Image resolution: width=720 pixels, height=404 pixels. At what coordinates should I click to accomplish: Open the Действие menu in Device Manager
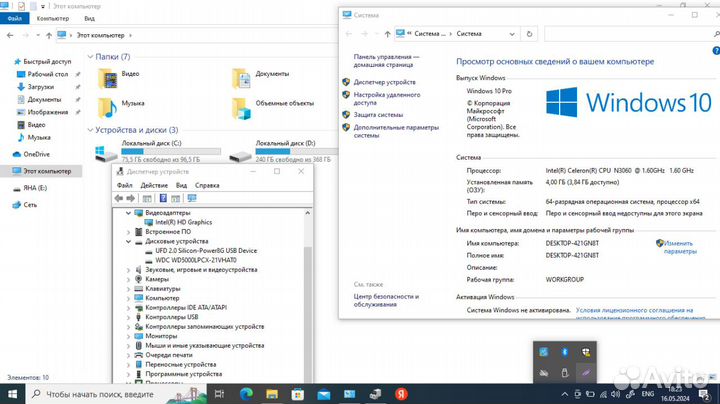[x=154, y=185]
